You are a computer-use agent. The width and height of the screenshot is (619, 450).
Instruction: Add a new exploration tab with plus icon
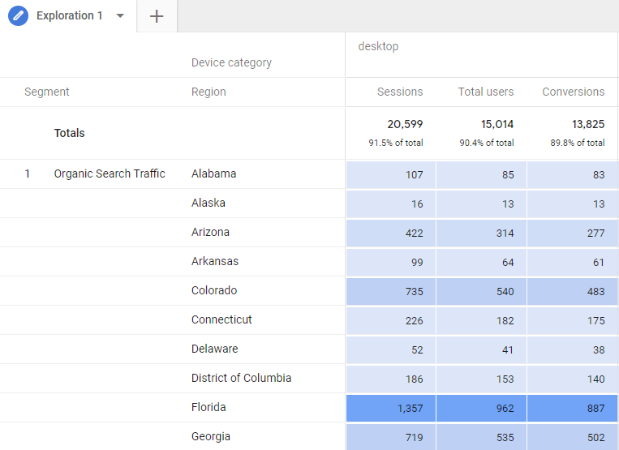click(x=157, y=16)
